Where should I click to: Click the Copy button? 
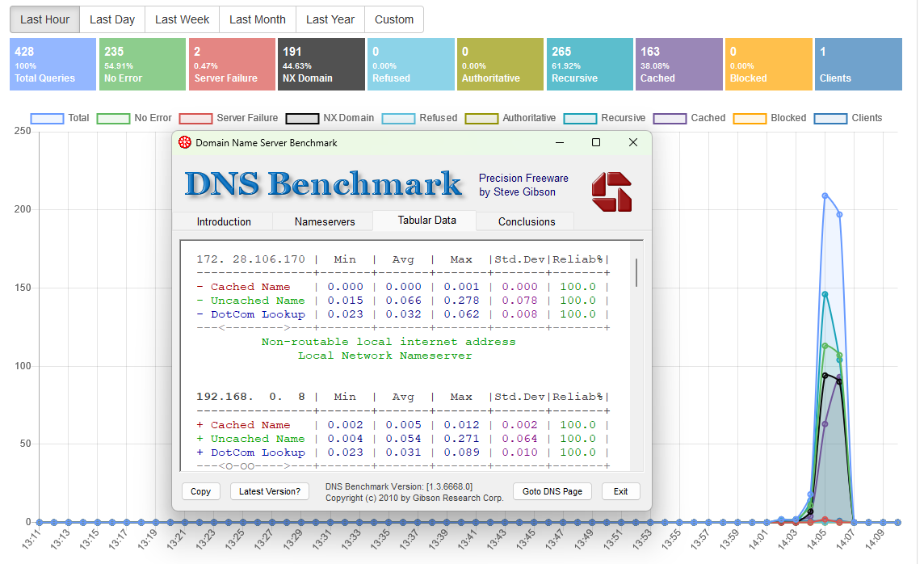tap(200, 491)
